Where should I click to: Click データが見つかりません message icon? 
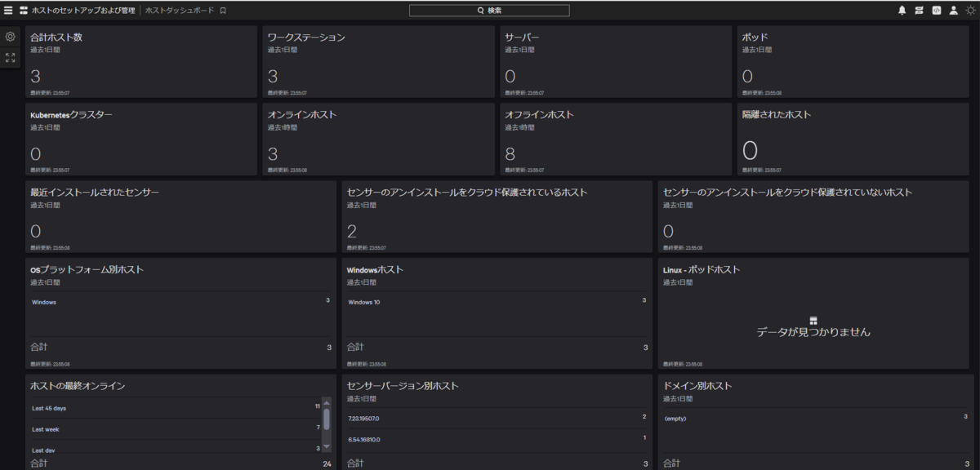813,321
